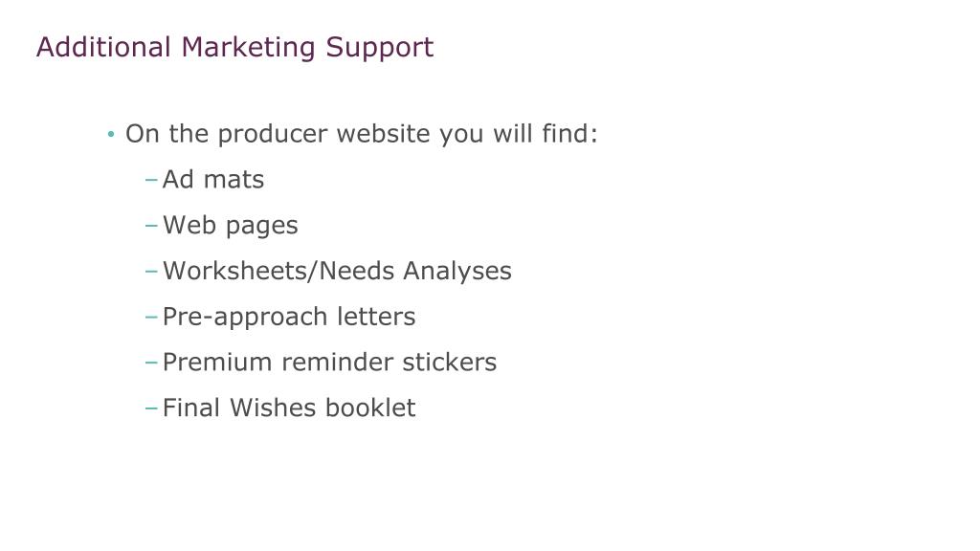Image resolution: width=980 pixels, height=551 pixels.
Task: Click the word 'website' in the main bullet
Action: click(x=383, y=134)
